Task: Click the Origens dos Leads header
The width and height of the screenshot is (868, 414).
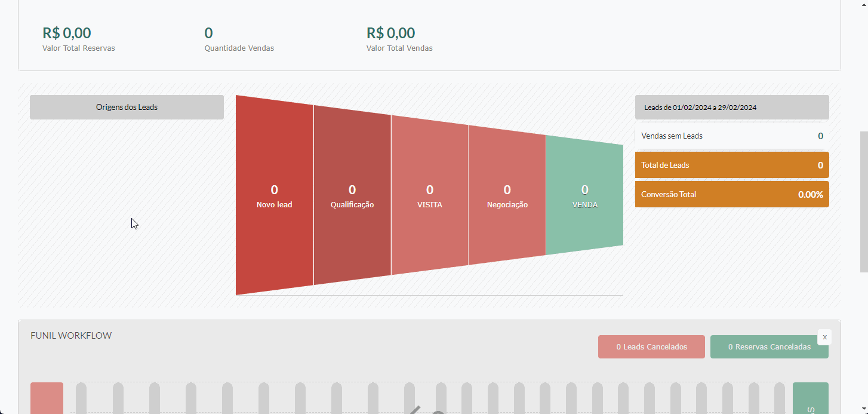Action: tap(127, 107)
